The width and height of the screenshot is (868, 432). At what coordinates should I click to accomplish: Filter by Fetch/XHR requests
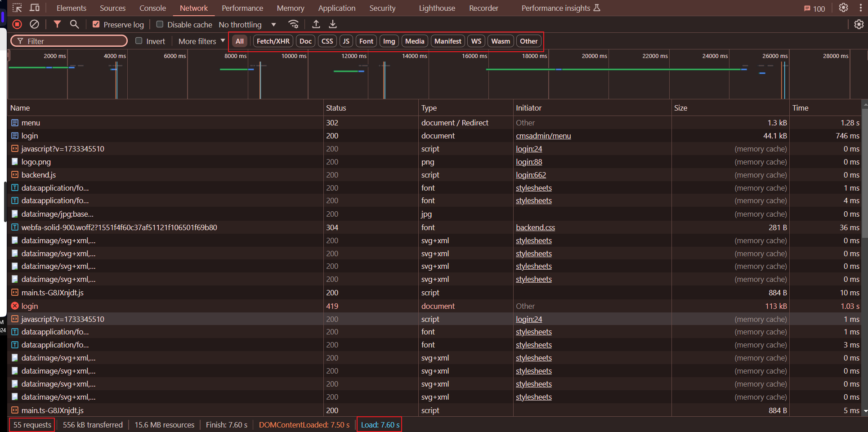pyautogui.click(x=273, y=41)
